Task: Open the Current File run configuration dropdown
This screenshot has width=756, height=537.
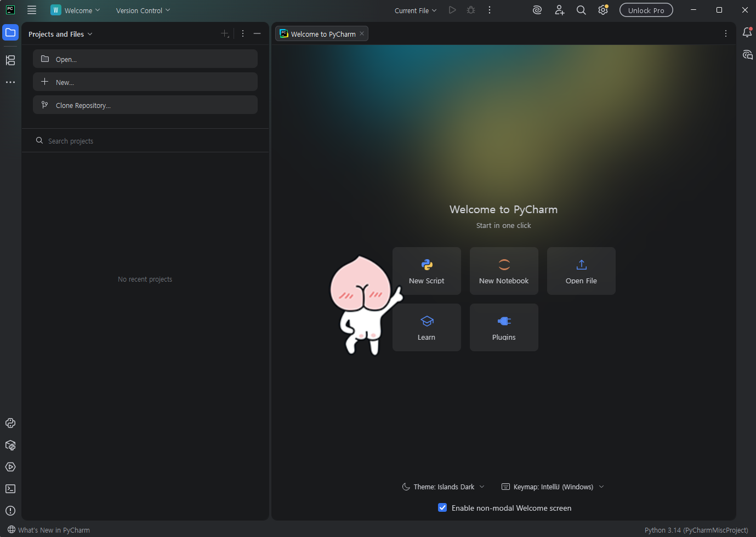Action: [x=416, y=10]
